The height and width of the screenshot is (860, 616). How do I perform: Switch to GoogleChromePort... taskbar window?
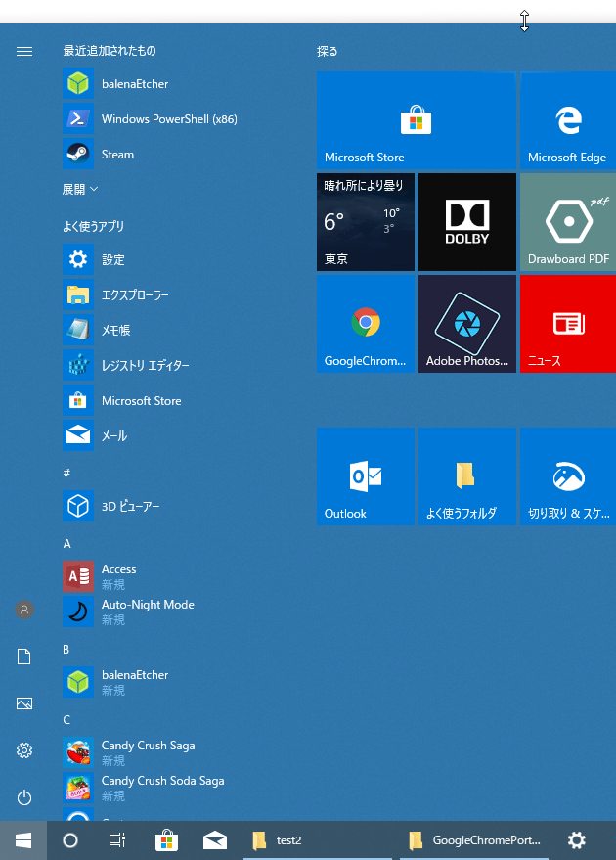point(474,840)
